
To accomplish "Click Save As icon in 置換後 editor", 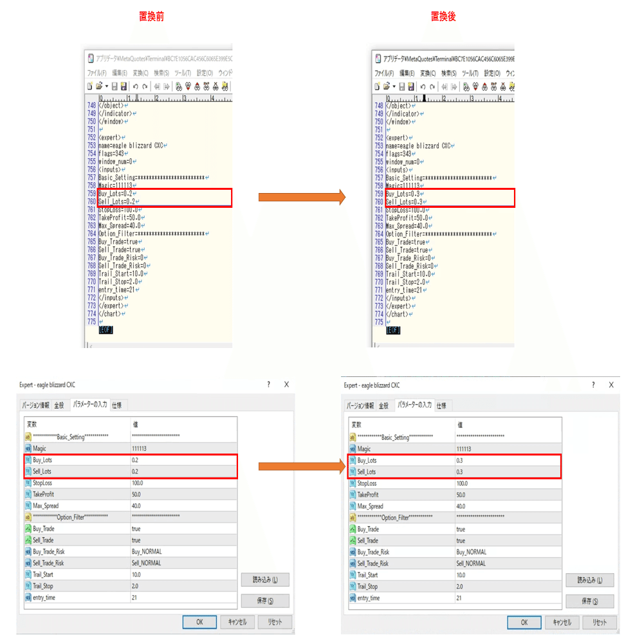I will coord(410,87).
